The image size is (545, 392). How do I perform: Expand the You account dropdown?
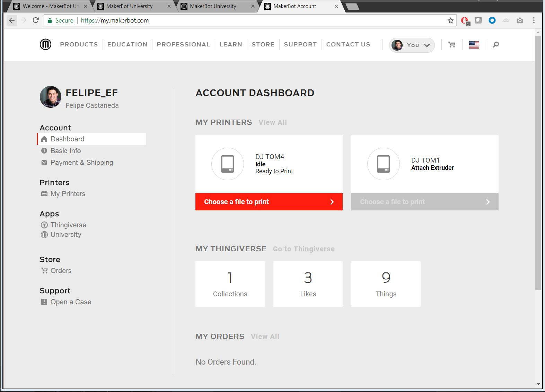click(x=412, y=45)
